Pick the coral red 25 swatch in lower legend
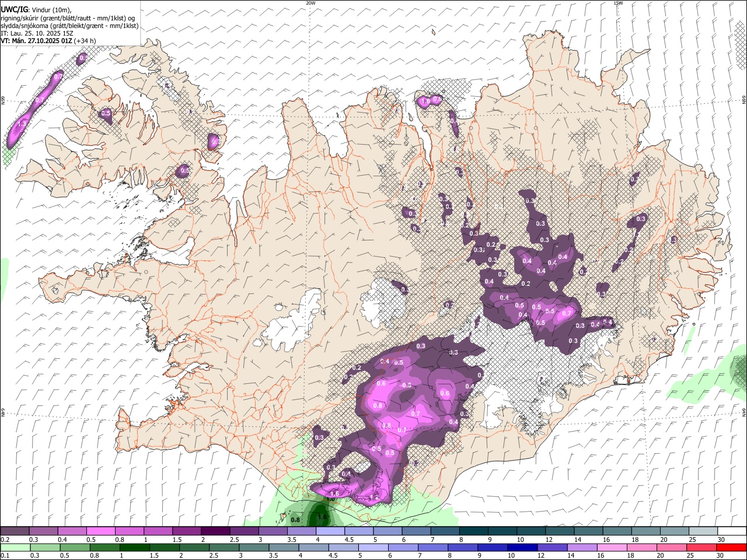The image size is (747, 560). pyautogui.click(x=701, y=547)
